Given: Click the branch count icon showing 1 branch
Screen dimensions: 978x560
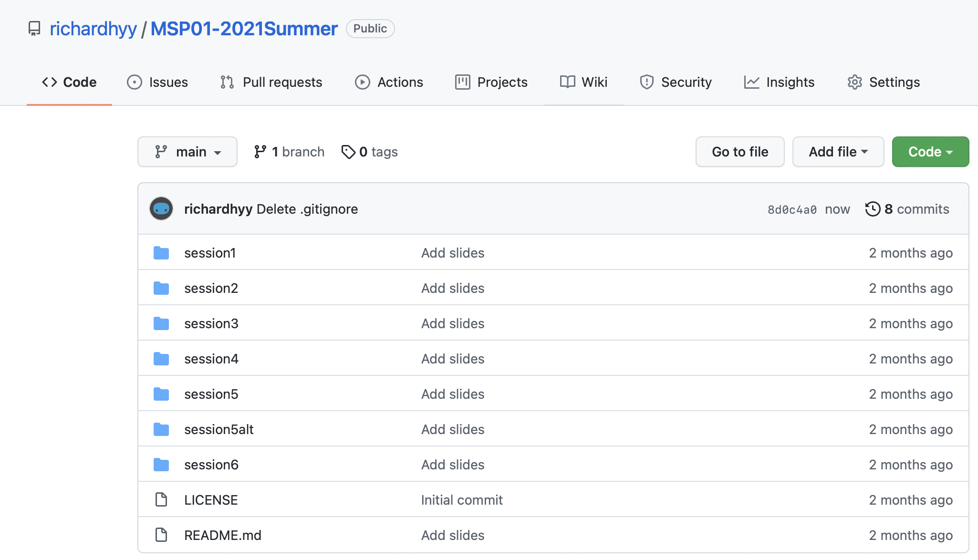Looking at the screenshot, I should [x=289, y=152].
